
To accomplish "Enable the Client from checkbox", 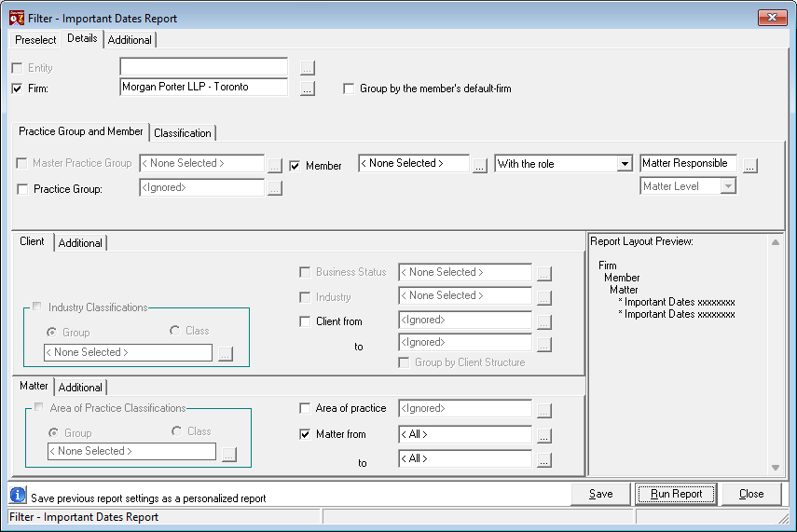I will pos(305,321).
